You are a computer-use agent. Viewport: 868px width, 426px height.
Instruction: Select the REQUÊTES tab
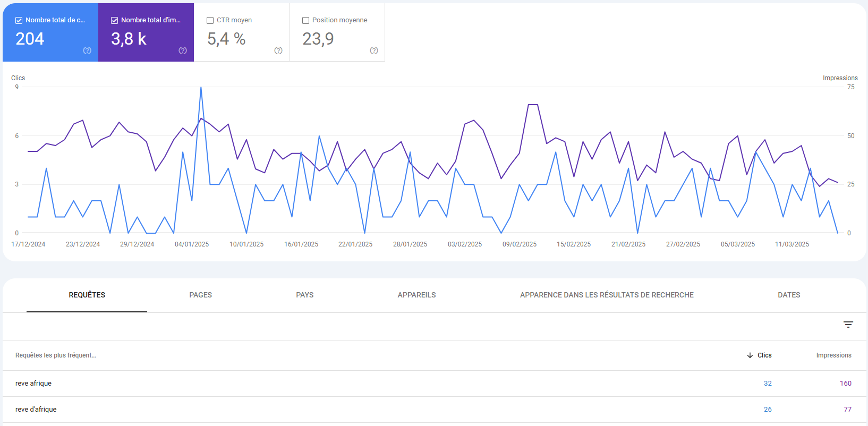87,295
